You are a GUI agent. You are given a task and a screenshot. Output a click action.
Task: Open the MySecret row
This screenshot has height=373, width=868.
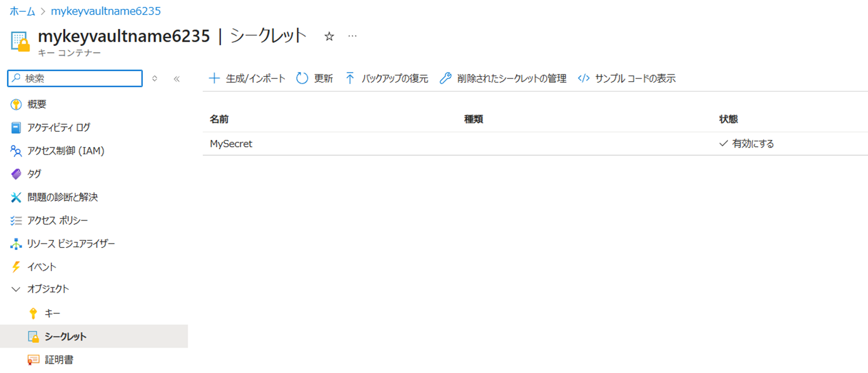(x=535, y=144)
